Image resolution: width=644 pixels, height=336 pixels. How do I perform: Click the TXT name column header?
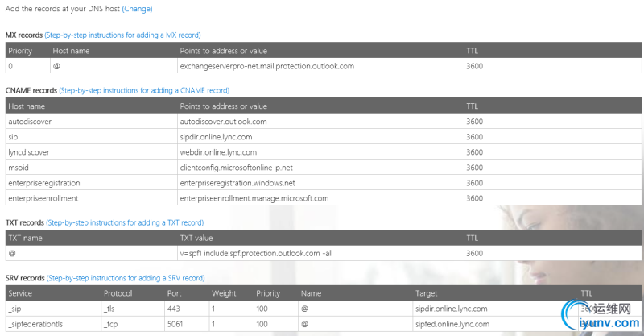(x=26, y=239)
